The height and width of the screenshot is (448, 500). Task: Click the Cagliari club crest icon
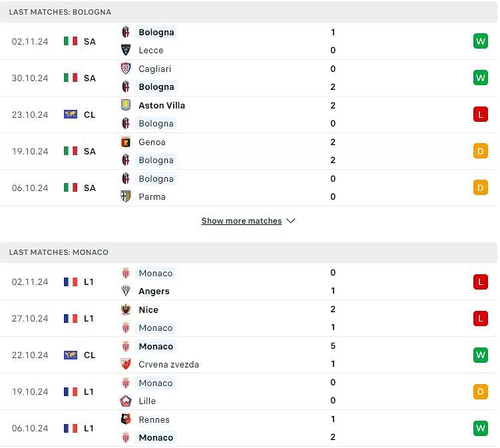pos(126,69)
